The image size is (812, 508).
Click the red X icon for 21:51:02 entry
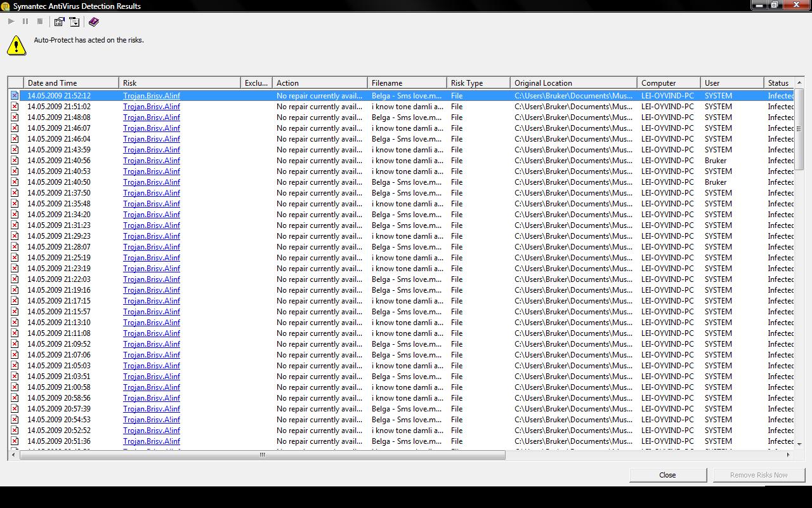coord(15,107)
